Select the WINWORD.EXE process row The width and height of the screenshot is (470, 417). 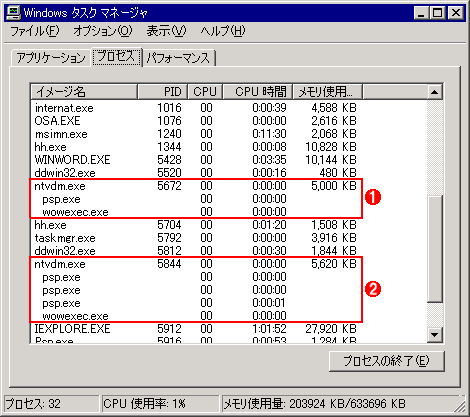pos(196,160)
